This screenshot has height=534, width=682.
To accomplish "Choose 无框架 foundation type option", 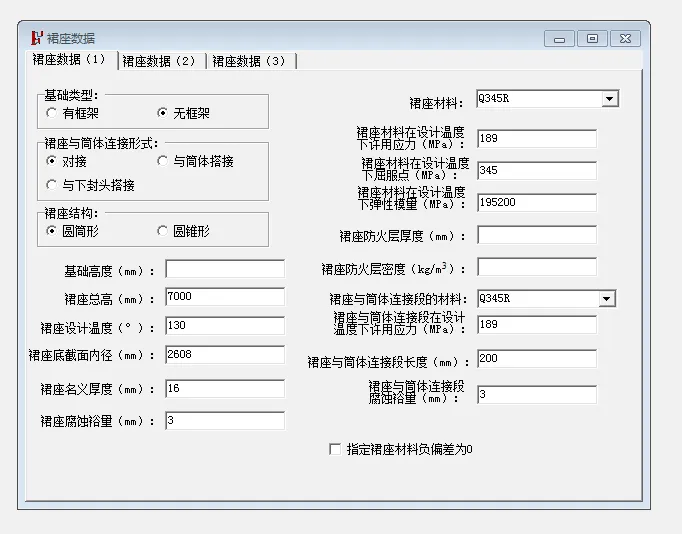I will 163,114.
